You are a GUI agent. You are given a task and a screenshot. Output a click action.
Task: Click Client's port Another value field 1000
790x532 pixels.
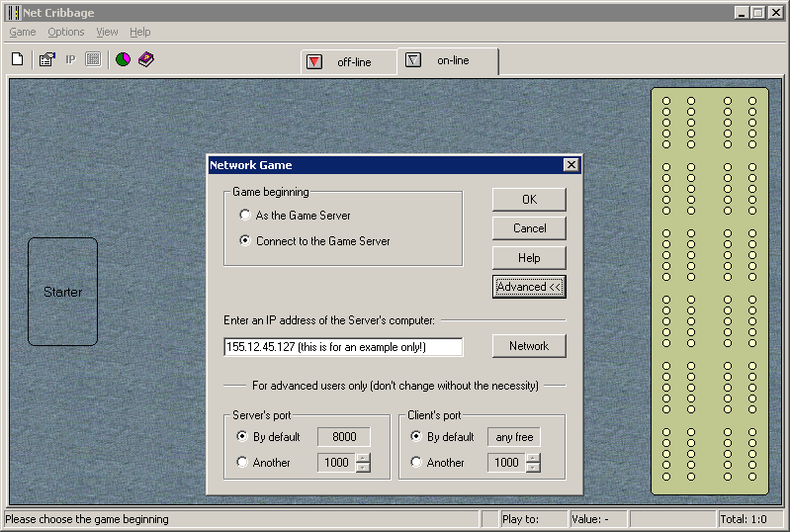point(506,463)
